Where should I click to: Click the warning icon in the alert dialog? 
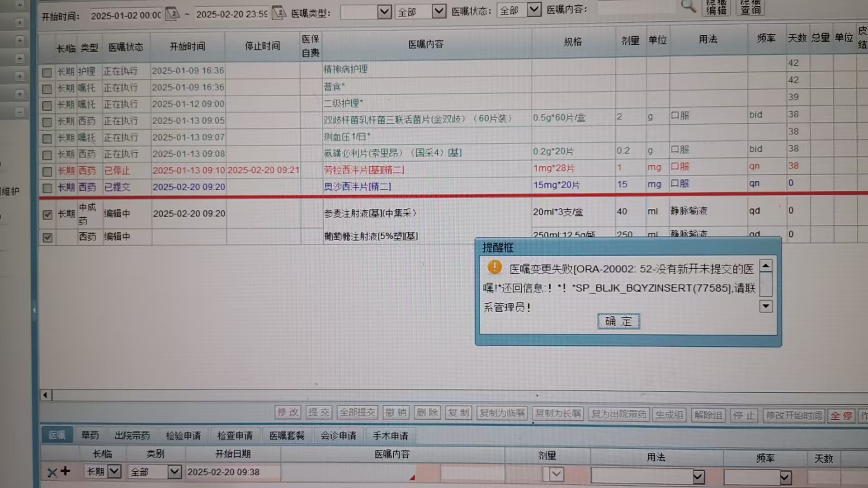pyautogui.click(x=495, y=267)
